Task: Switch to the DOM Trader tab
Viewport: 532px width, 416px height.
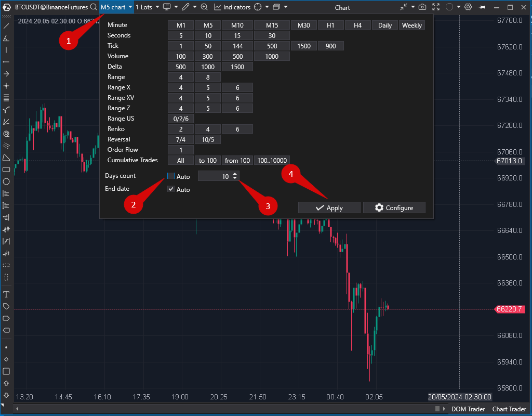Action: tap(468, 409)
